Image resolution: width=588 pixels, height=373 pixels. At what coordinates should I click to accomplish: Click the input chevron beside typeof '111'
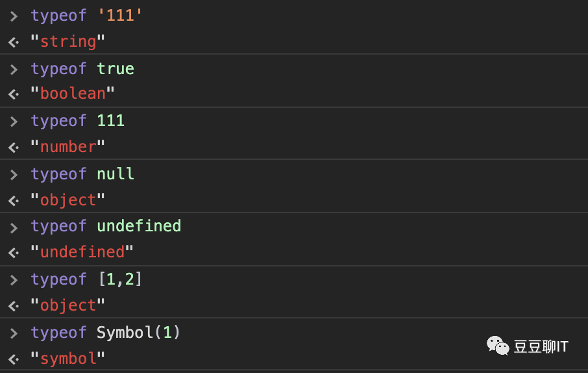14,16
